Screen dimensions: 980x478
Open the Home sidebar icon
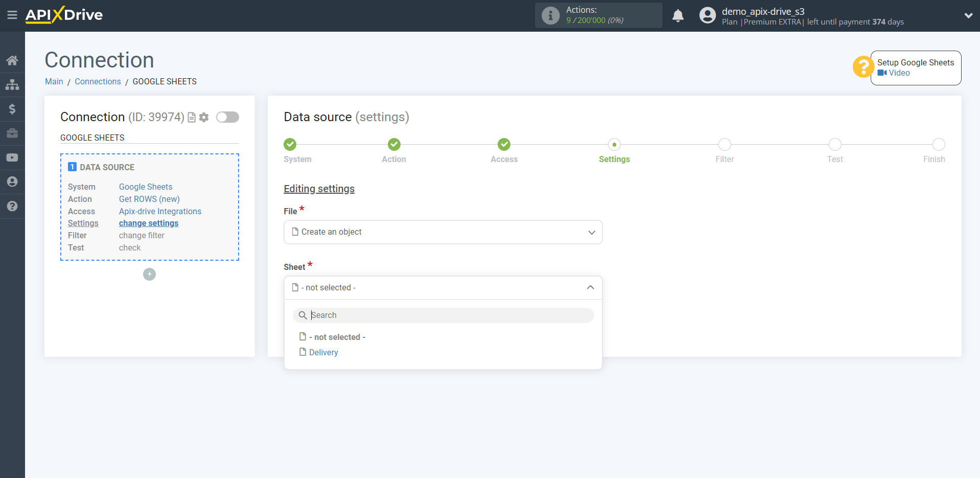(x=12, y=60)
